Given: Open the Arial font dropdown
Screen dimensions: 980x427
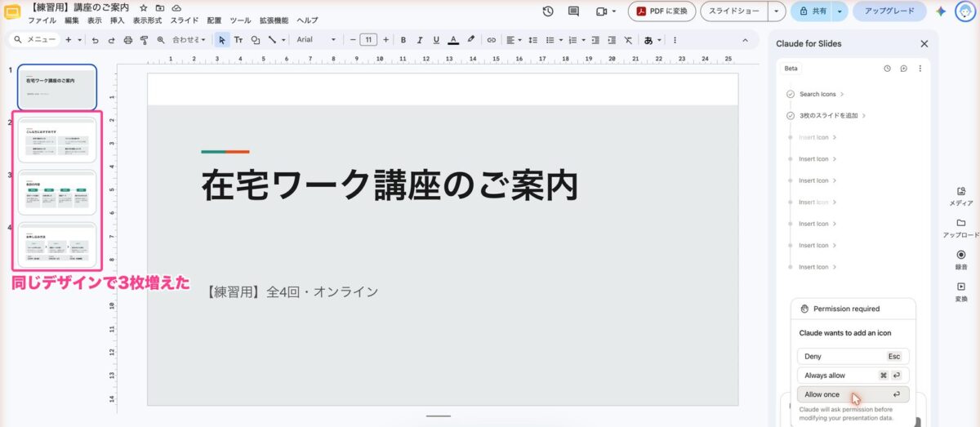Looking at the screenshot, I should (316, 39).
